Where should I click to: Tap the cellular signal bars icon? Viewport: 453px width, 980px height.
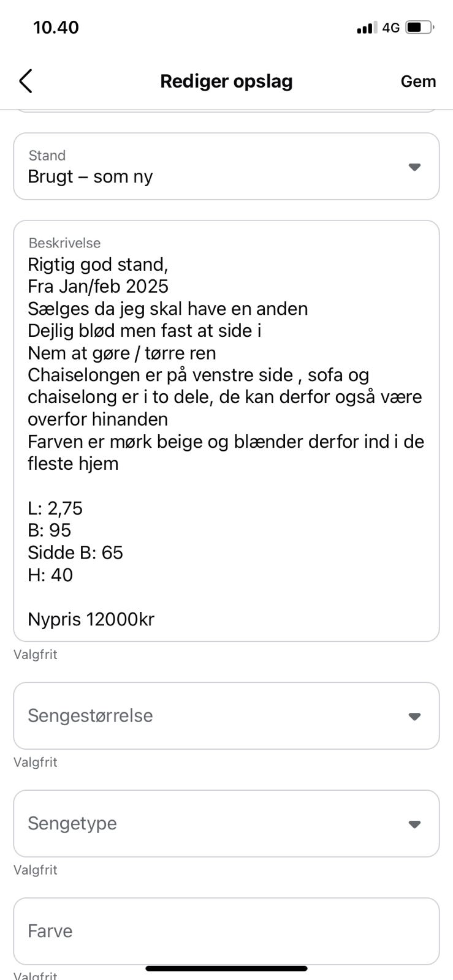[366, 28]
